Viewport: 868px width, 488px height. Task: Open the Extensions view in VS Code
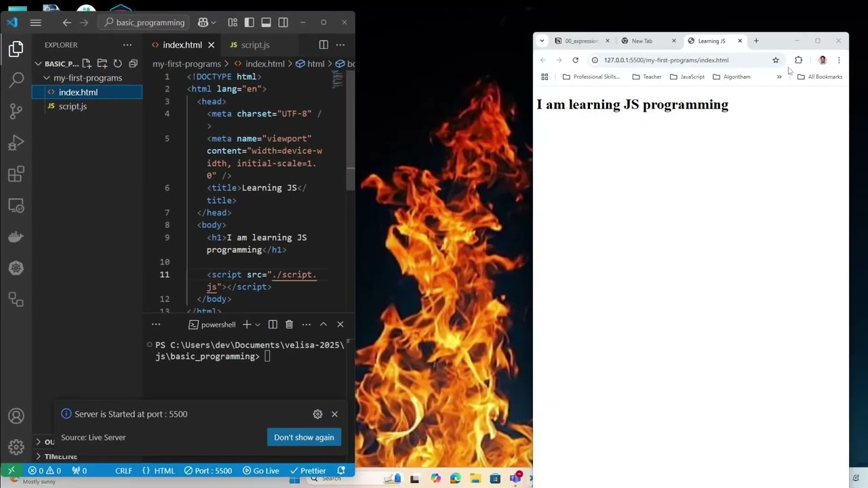16,174
